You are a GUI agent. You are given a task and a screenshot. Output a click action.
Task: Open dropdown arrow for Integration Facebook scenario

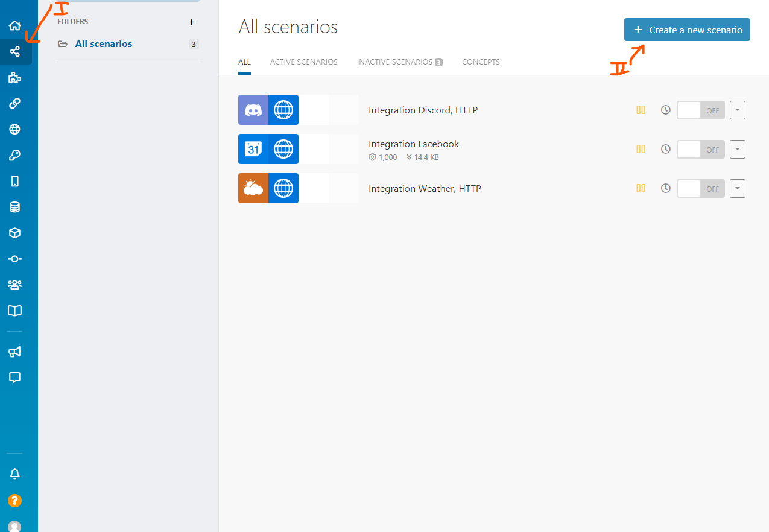tap(738, 150)
